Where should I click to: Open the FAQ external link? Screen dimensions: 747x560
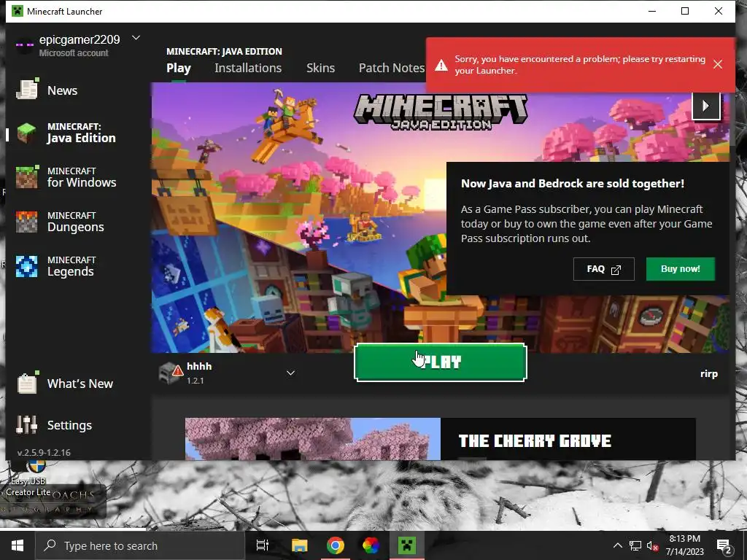click(x=603, y=269)
